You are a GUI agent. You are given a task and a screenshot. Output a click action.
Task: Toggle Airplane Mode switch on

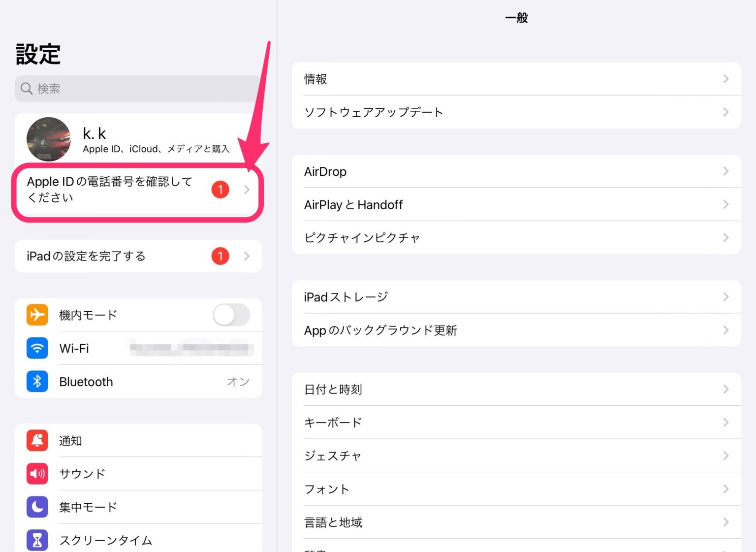(x=231, y=315)
